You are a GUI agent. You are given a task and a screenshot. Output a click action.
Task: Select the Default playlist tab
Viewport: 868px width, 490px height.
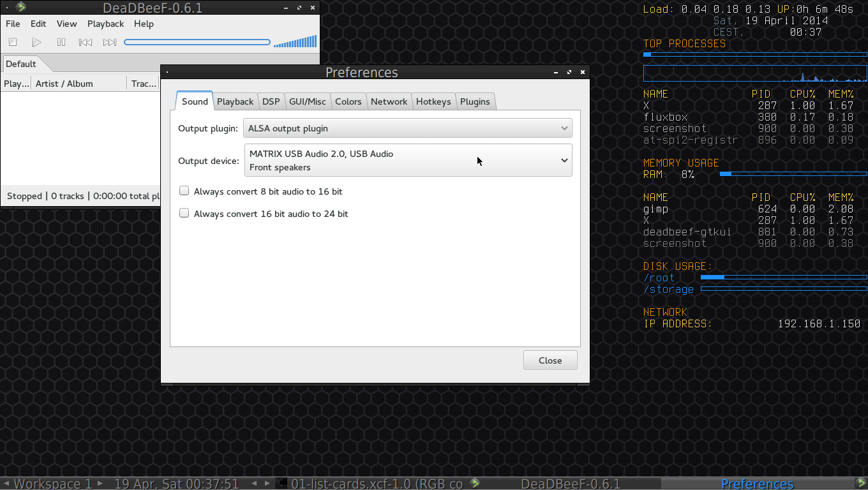click(21, 64)
